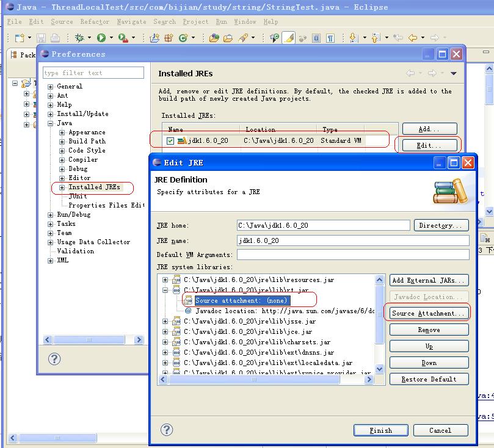Expand the charsets.jar library entry
The width and height of the screenshot is (494, 448).
[165, 342]
